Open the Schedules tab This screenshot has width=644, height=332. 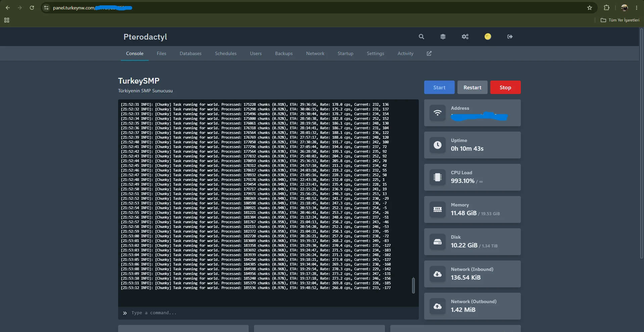pos(226,53)
